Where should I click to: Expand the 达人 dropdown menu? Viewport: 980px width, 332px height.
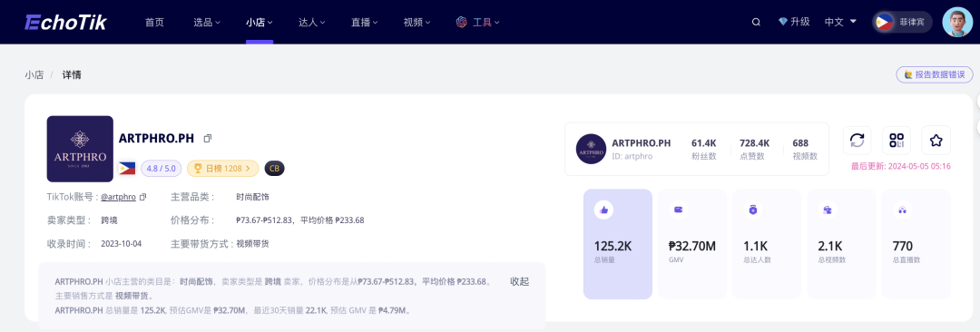point(312,22)
